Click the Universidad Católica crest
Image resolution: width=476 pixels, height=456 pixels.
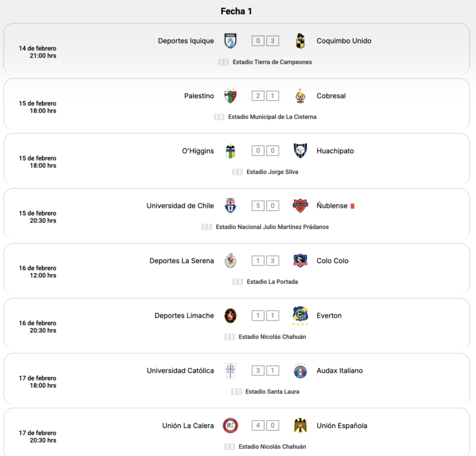(231, 370)
